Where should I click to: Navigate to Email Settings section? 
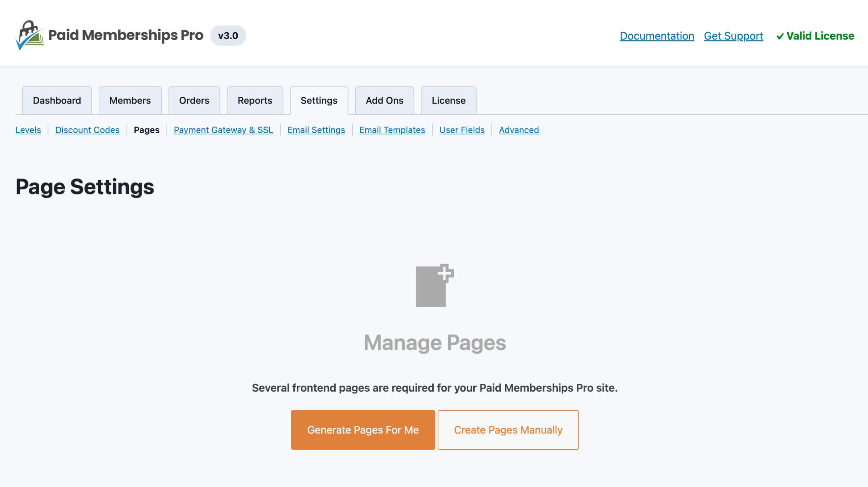pyautogui.click(x=316, y=130)
